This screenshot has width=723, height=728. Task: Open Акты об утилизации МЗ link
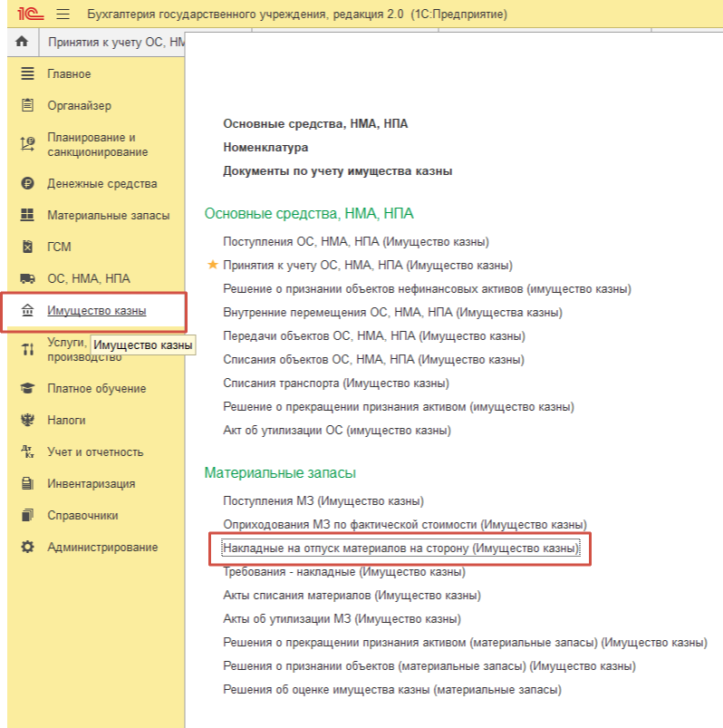click(x=342, y=619)
